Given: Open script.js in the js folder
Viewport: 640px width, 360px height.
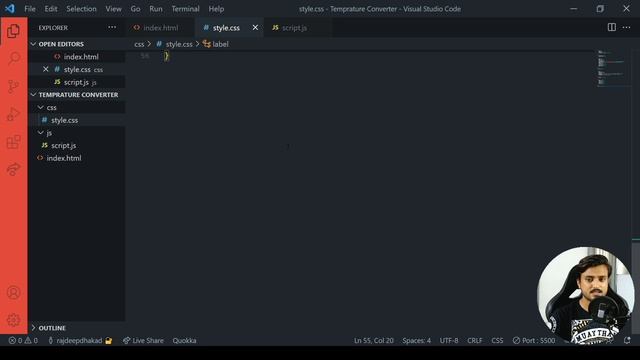Looking at the screenshot, I should (77, 145).
